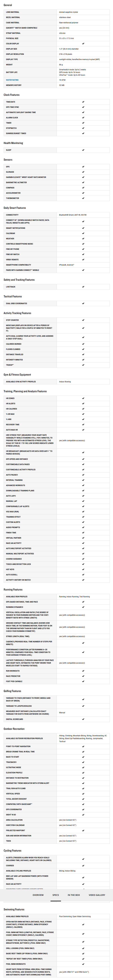Click the Available Gym Activity Profiles label
Screen dimensions: 113x980
[x=21, y=382]
